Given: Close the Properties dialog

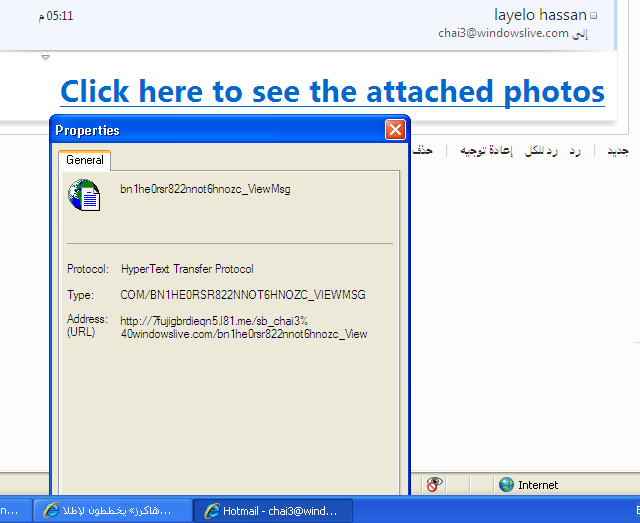Looking at the screenshot, I should [395, 130].
